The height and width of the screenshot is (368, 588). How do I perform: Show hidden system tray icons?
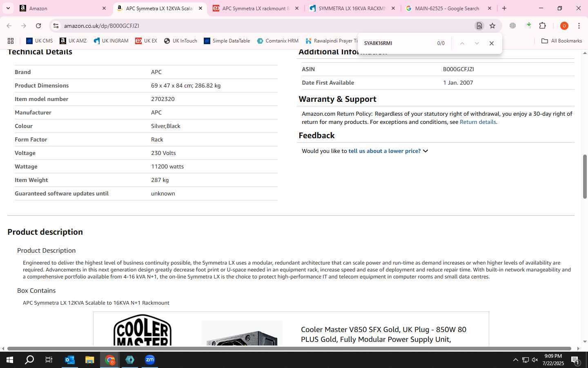[515, 360]
